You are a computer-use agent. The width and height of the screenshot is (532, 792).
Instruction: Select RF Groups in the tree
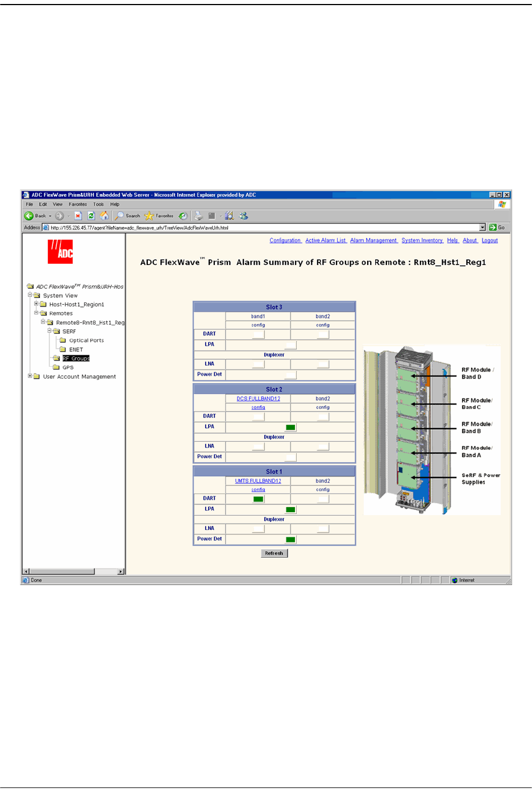76,359
